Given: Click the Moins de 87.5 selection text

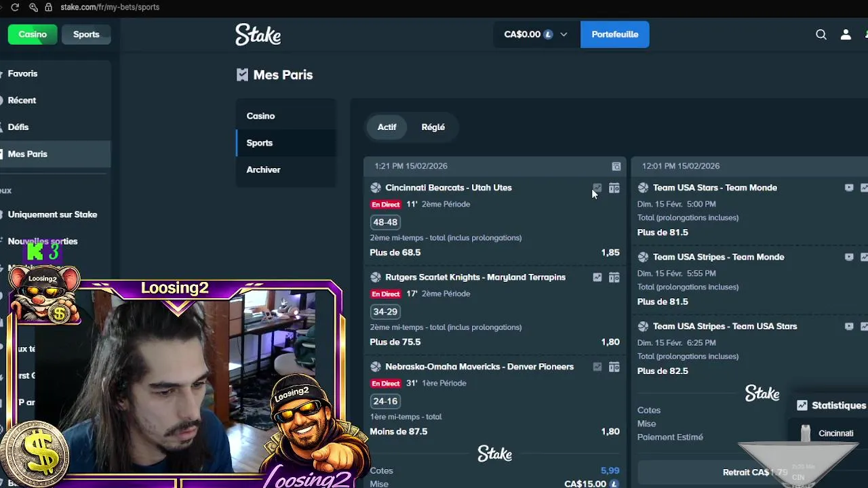Looking at the screenshot, I should (x=399, y=431).
